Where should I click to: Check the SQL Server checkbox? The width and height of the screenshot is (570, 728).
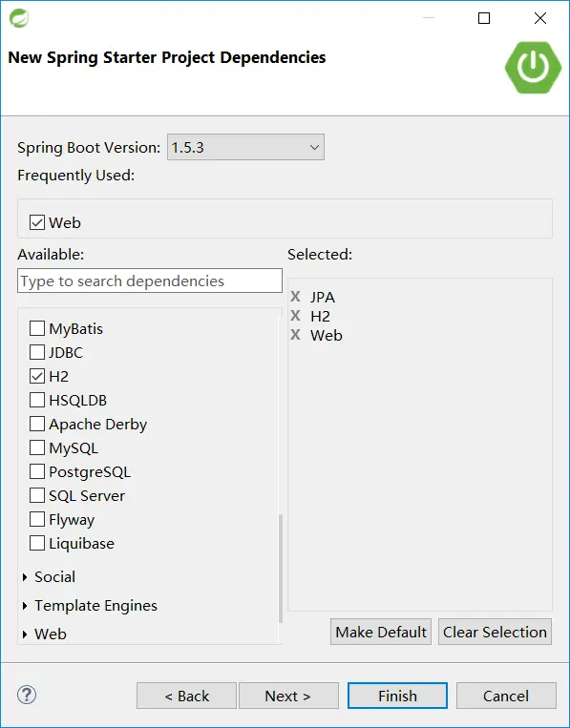tap(37, 495)
